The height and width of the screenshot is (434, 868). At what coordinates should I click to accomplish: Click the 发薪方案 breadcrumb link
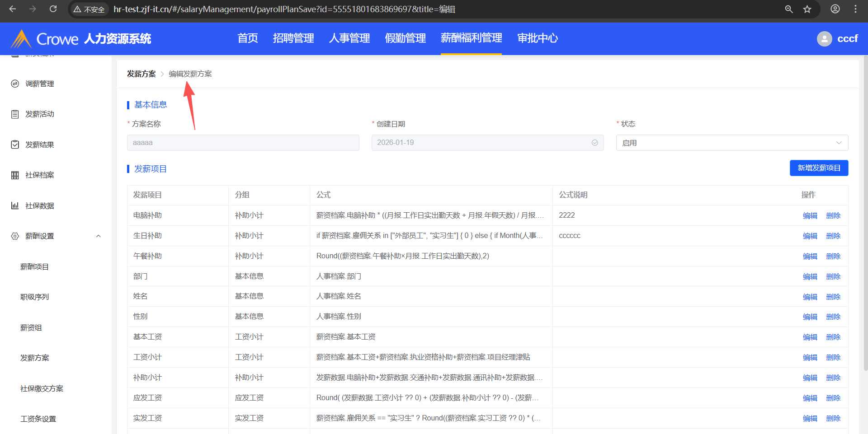(141, 74)
